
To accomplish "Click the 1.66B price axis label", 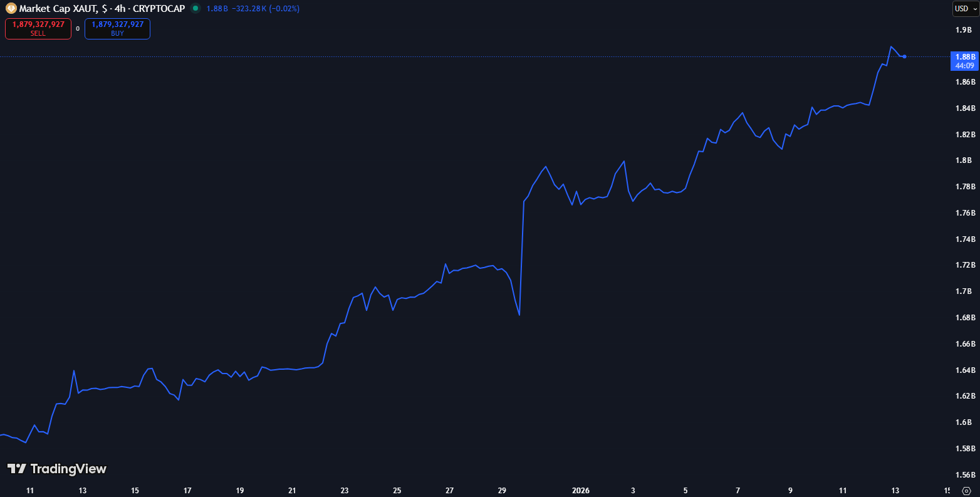I will pos(965,344).
